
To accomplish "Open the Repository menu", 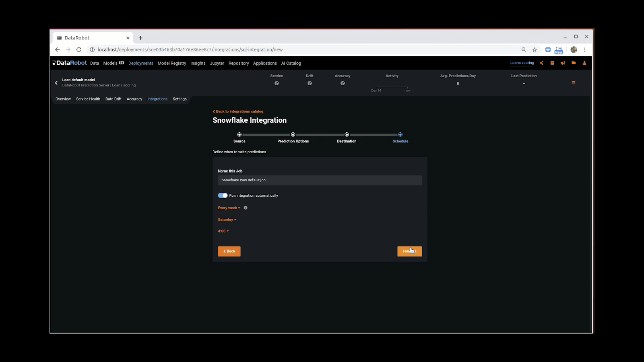I will click(239, 63).
